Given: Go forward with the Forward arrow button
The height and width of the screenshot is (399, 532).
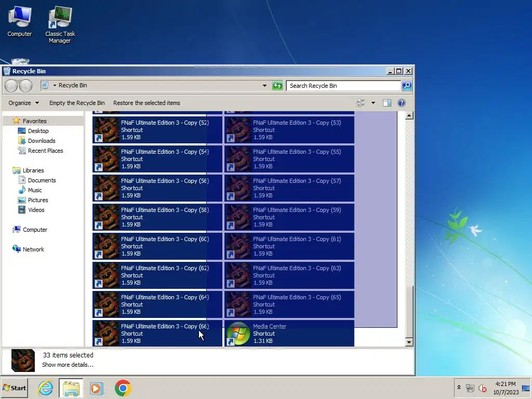Looking at the screenshot, I should [26, 86].
